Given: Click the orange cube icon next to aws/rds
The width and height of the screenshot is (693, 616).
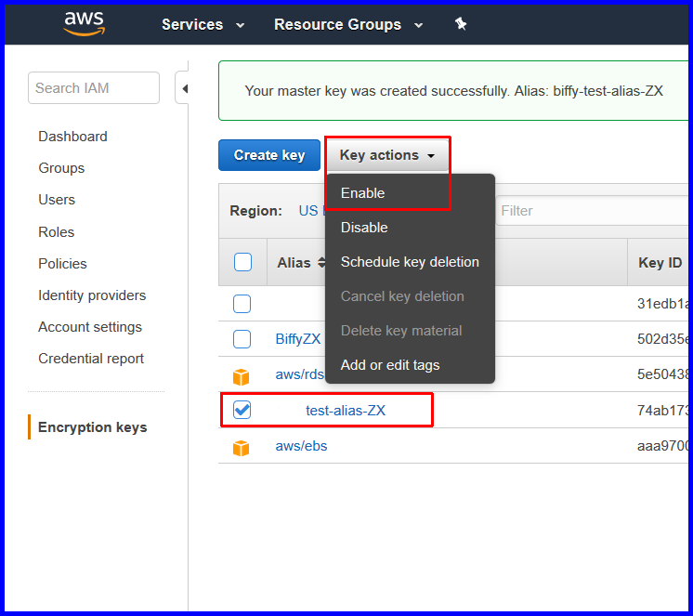Looking at the screenshot, I should click(241, 377).
